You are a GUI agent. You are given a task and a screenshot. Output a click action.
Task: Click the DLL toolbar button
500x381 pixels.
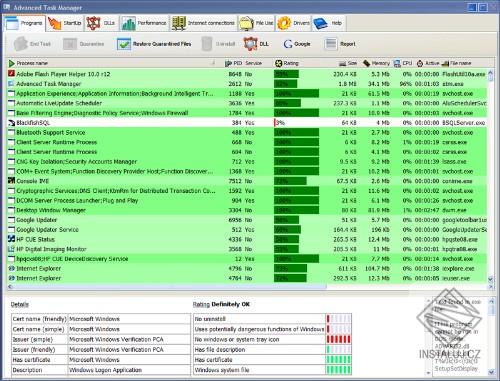click(256, 44)
